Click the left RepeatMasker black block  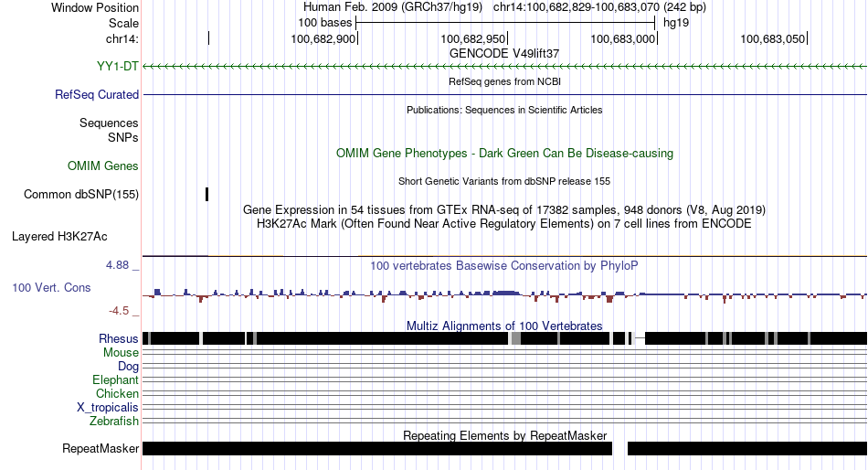tap(377, 448)
